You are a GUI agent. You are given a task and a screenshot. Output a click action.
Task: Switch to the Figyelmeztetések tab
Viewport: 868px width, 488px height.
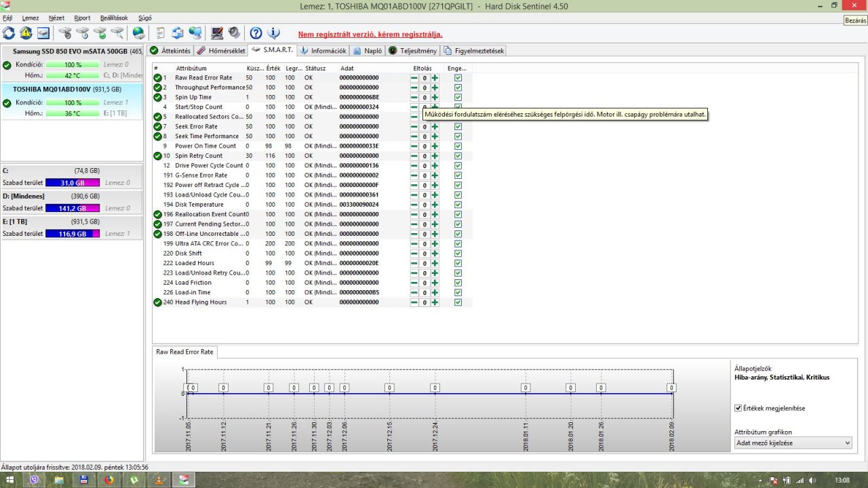(x=473, y=51)
